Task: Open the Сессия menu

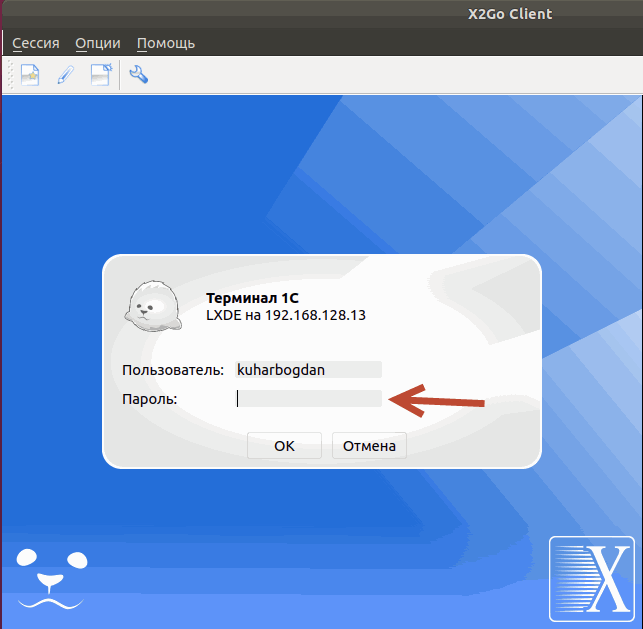Action: tap(36, 43)
